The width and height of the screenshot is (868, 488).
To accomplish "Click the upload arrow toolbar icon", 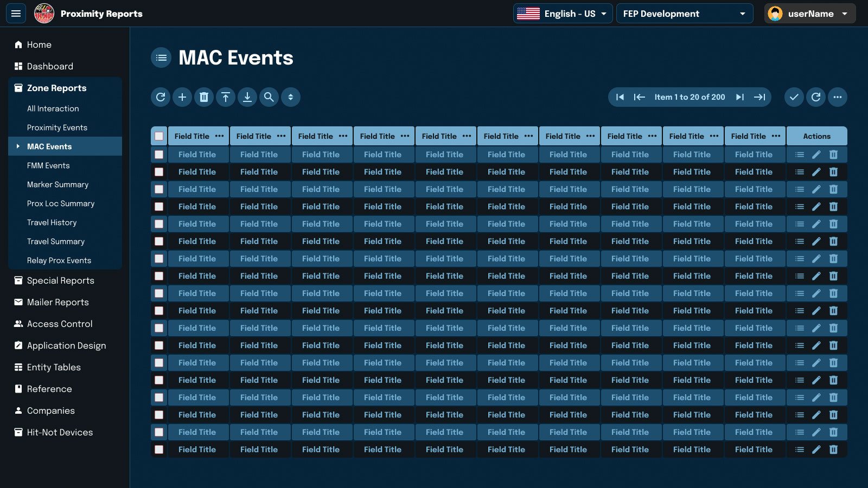I will [226, 97].
